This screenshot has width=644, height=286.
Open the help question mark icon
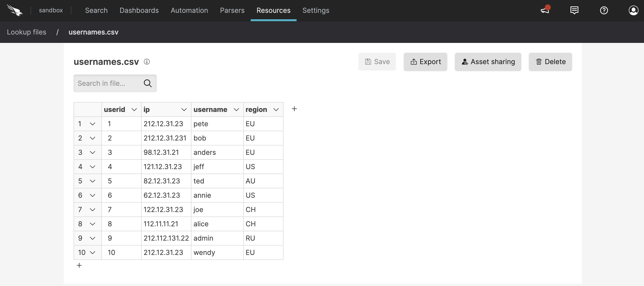click(x=604, y=10)
